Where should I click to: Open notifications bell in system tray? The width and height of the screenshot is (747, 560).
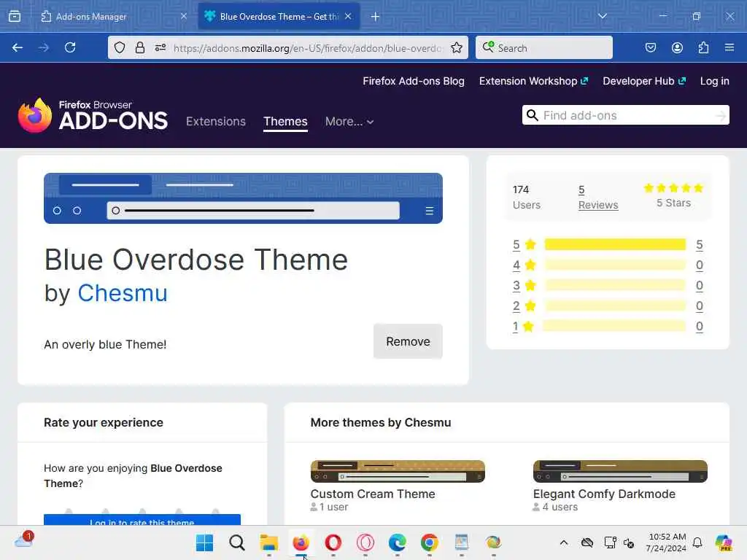[x=697, y=542]
